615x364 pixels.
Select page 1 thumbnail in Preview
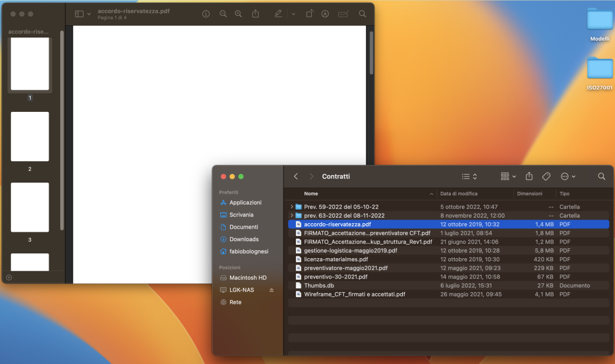(30, 64)
